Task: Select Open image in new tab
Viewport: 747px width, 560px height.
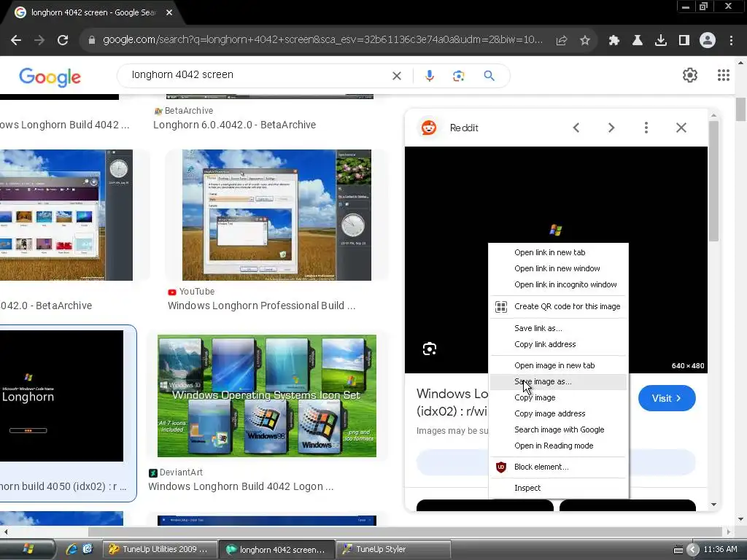Action: pyautogui.click(x=558, y=365)
